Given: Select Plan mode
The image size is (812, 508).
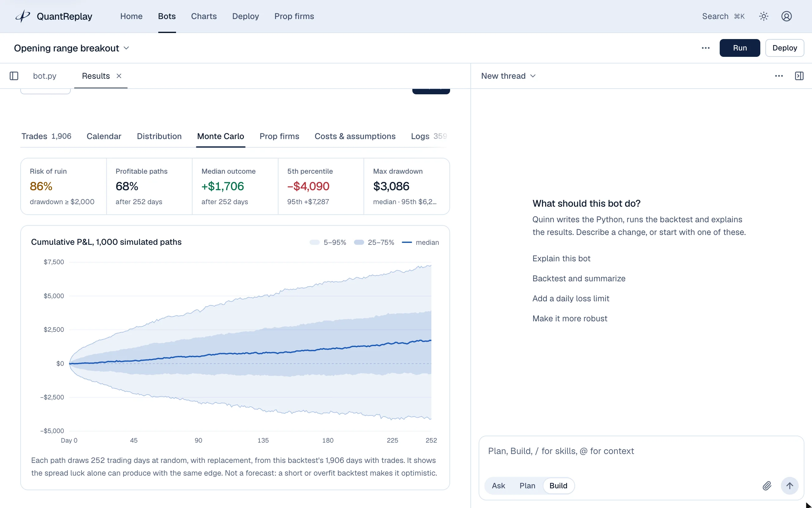Looking at the screenshot, I should [527, 485].
